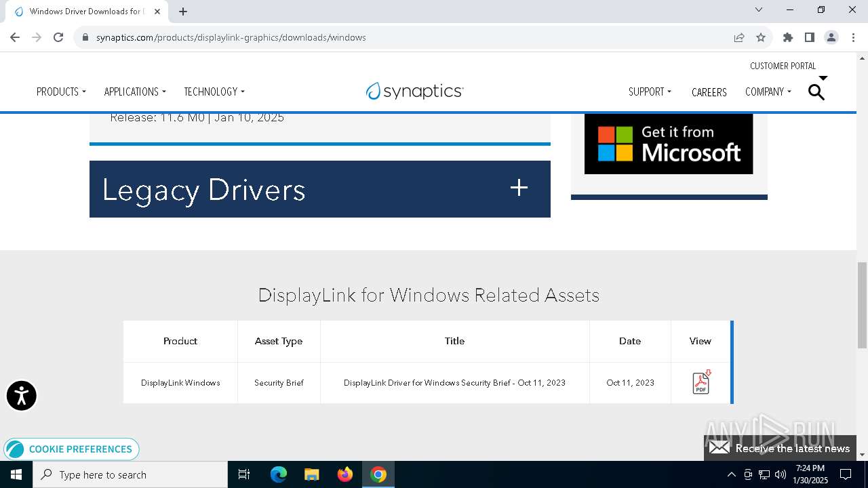
Task: Open the browser extensions puzzle icon
Action: 788,37
